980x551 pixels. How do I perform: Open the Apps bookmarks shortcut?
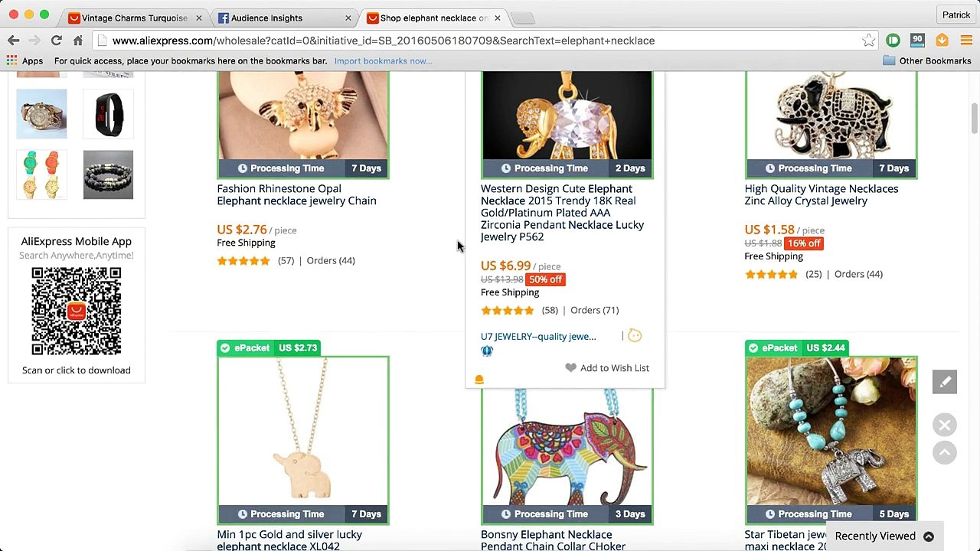coord(24,61)
